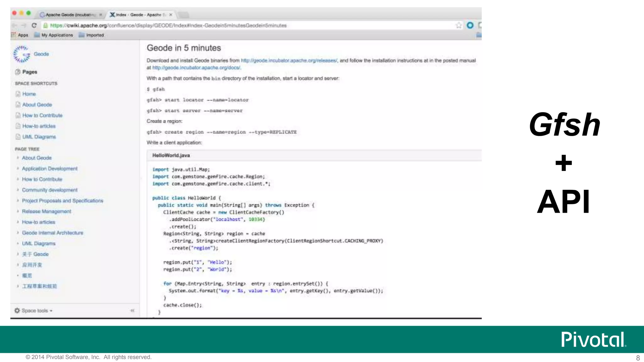Image resolution: width=644 pixels, height=362 pixels.
Task: Open a new browser tab
Action: point(183,15)
